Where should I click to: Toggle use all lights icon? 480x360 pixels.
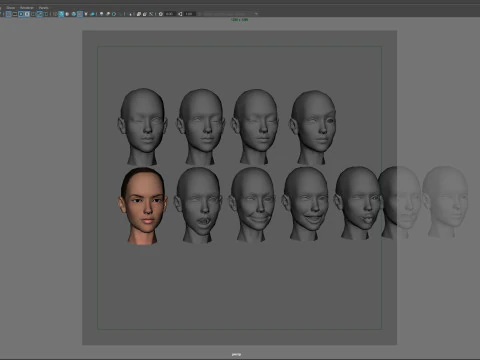pos(86,14)
